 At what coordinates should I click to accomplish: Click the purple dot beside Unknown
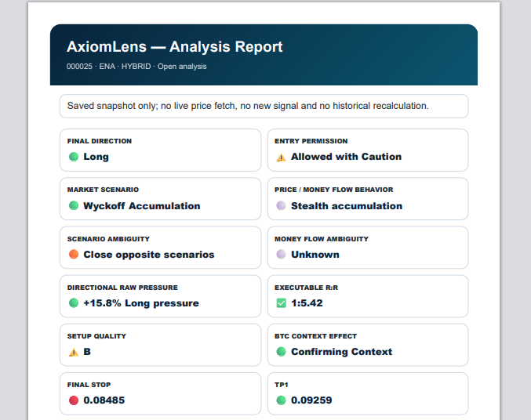pyautogui.click(x=281, y=254)
